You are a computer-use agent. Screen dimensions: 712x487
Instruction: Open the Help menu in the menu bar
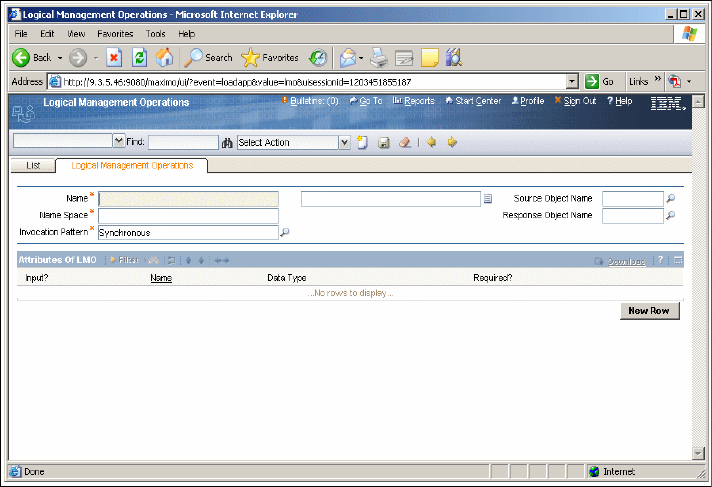[186, 34]
